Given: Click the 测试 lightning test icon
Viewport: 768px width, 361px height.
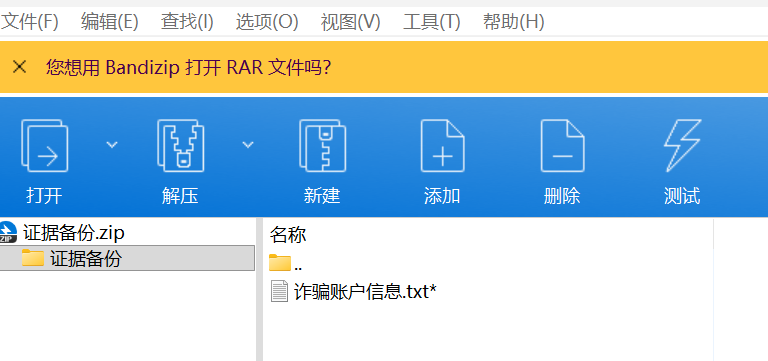Looking at the screenshot, I should click(682, 145).
